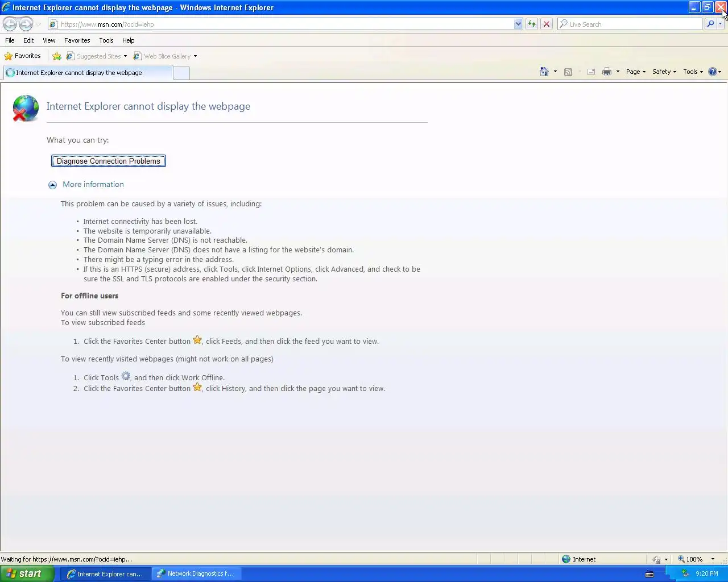The image size is (728, 582).
Task: Click the address bar URL field
Action: point(281,24)
